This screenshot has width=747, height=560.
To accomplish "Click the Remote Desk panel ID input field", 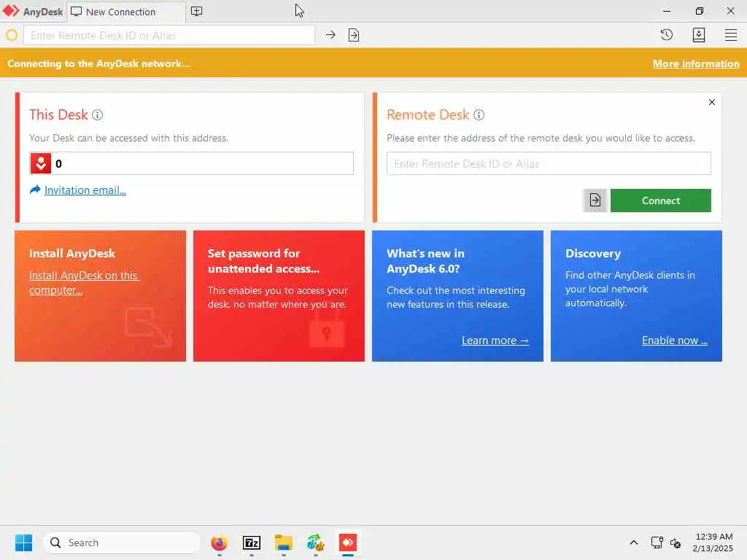I will coord(549,163).
